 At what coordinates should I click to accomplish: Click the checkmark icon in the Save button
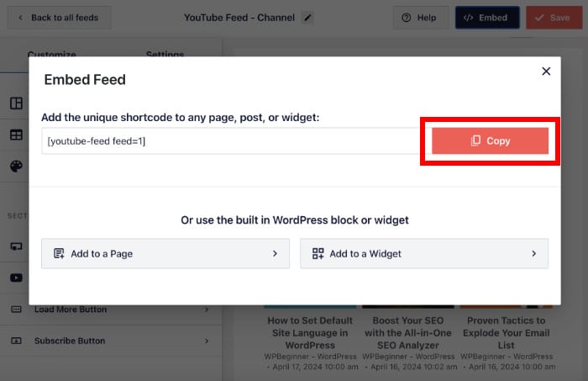[x=539, y=18]
